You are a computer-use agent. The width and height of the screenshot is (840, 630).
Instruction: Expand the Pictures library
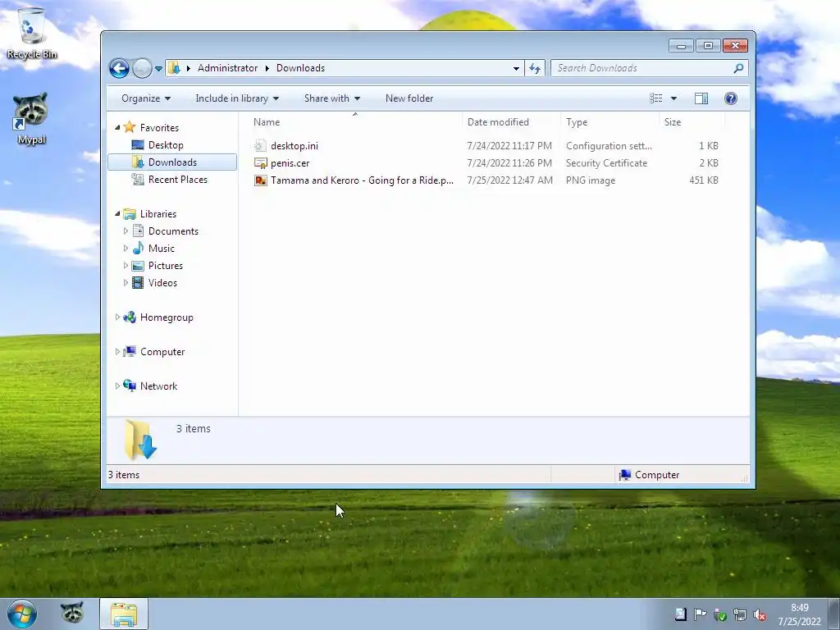click(x=126, y=265)
